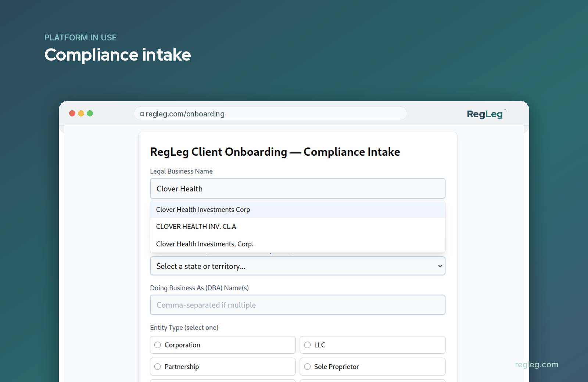Image resolution: width=588 pixels, height=382 pixels.
Task: Select the LLC entity type
Action: click(373, 345)
